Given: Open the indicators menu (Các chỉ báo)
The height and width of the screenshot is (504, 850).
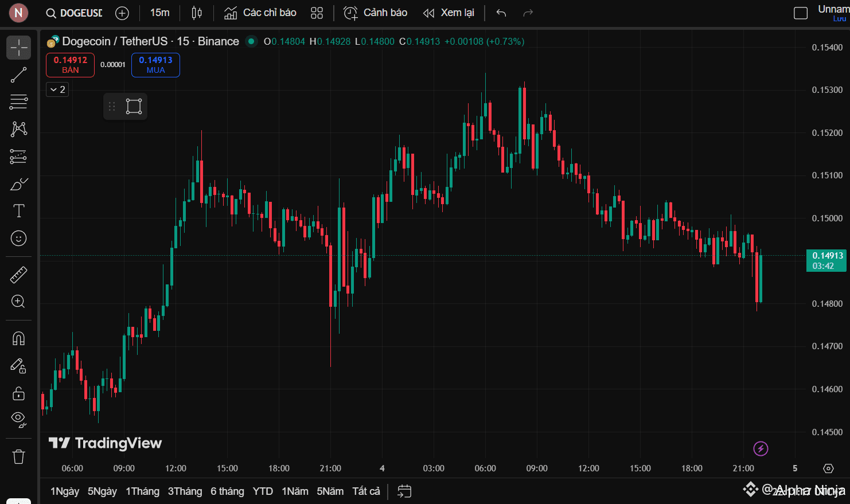Looking at the screenshot, I should (260, 13).
